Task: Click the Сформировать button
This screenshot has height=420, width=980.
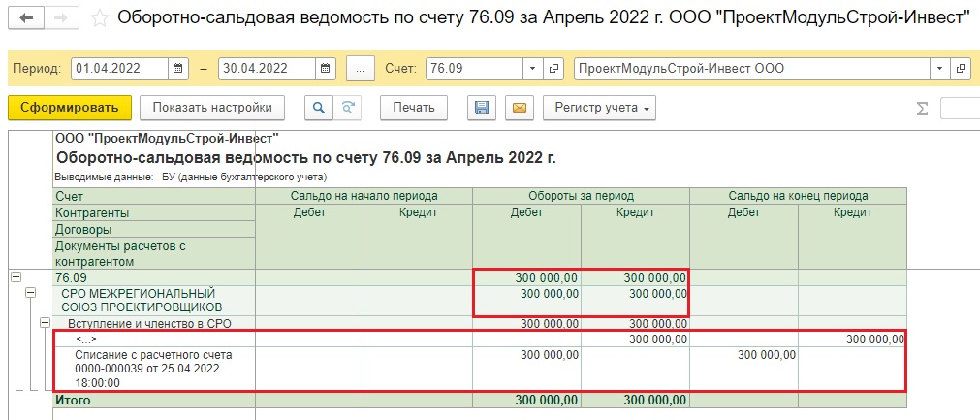Action: (70, 108)
